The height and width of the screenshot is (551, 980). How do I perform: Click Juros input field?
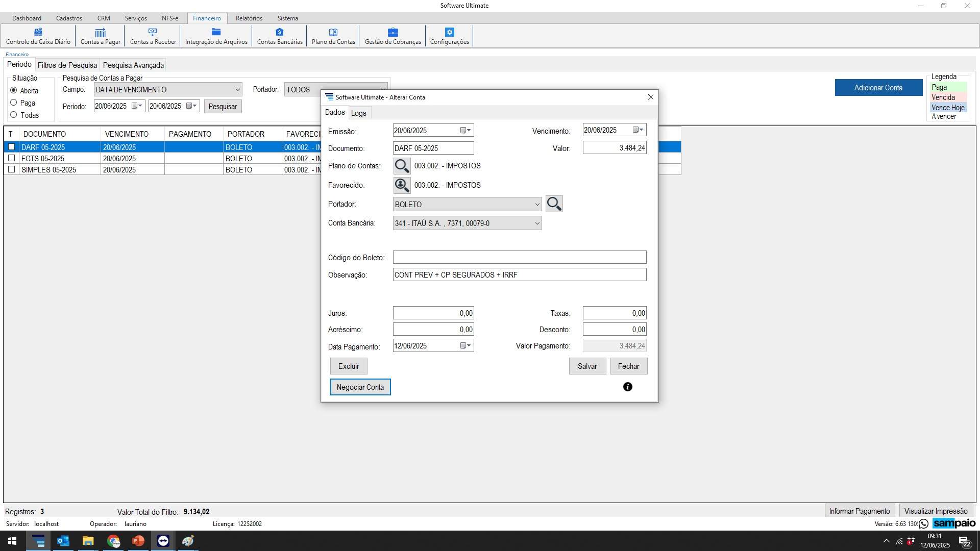click(x=433, y=313)
